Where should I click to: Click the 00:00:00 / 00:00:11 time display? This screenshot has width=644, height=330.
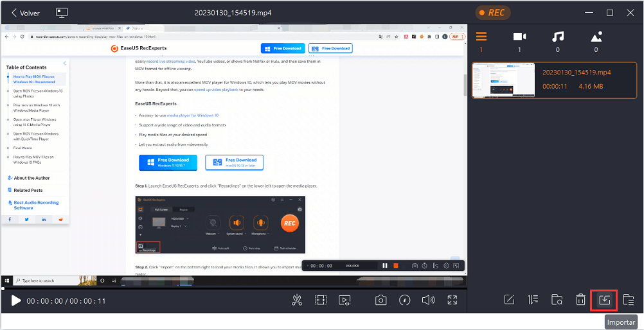66,301
